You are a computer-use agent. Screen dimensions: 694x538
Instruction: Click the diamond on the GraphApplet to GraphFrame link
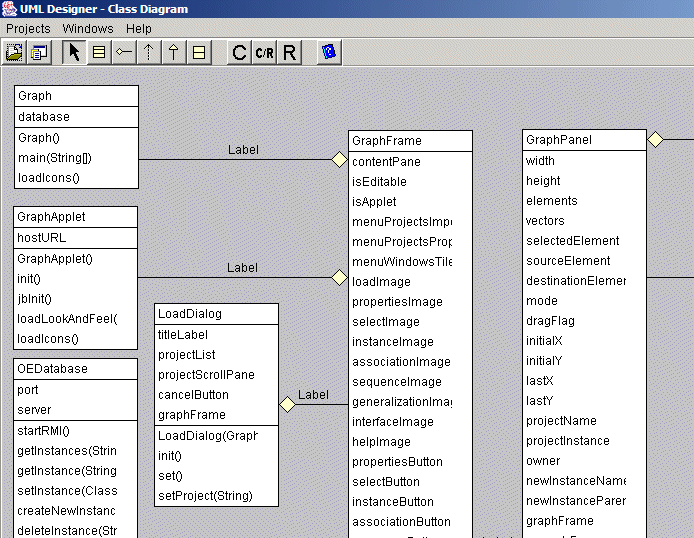339,277
